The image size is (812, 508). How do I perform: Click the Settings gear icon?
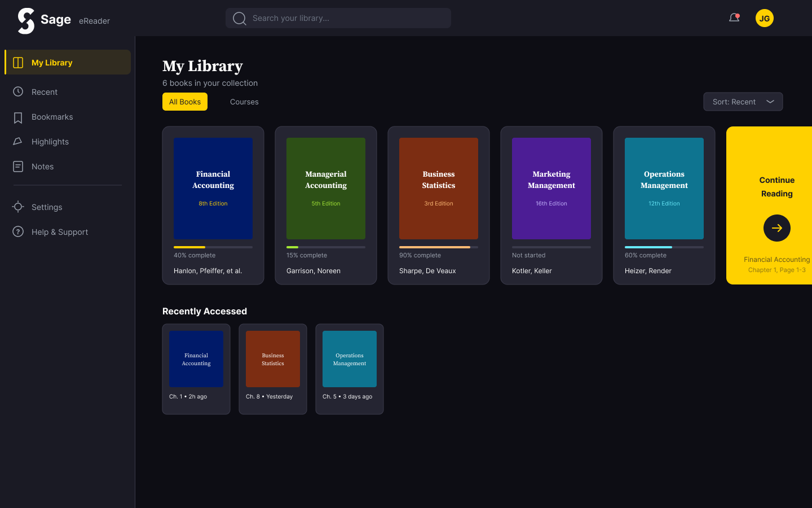point(18,207)
